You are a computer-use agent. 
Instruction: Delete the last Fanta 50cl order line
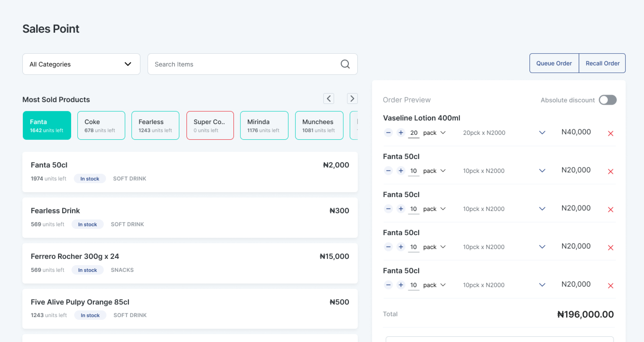click(x=611, y=286)
